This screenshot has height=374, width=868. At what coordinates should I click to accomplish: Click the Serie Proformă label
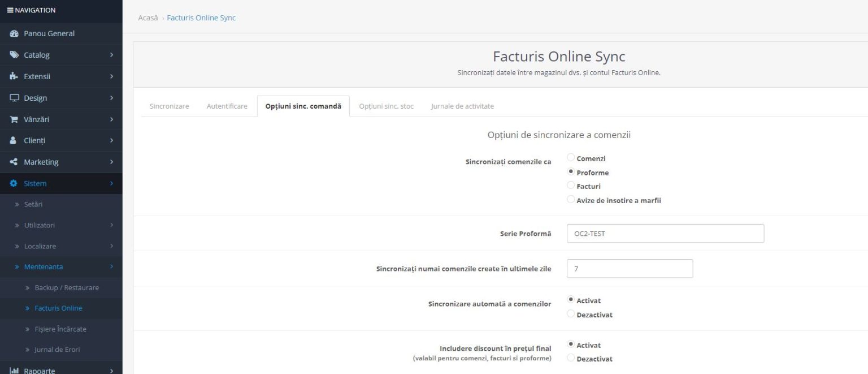tap(526, 233)
